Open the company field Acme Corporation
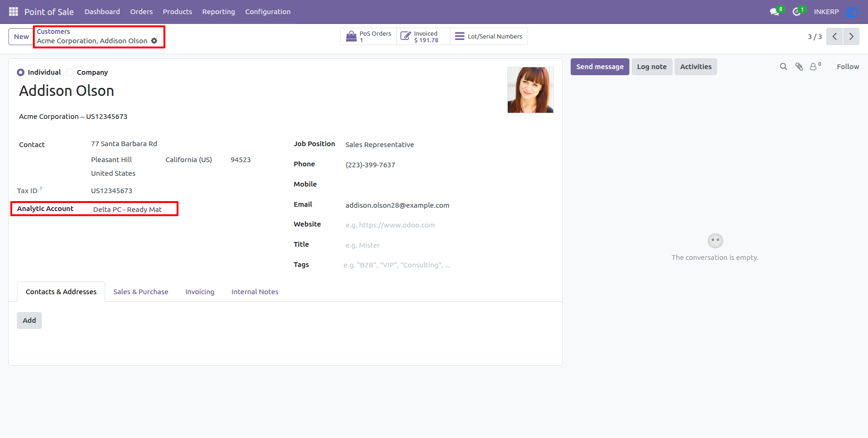The width and height of the screenshot is (868, 438). click(x=73, y=117)
